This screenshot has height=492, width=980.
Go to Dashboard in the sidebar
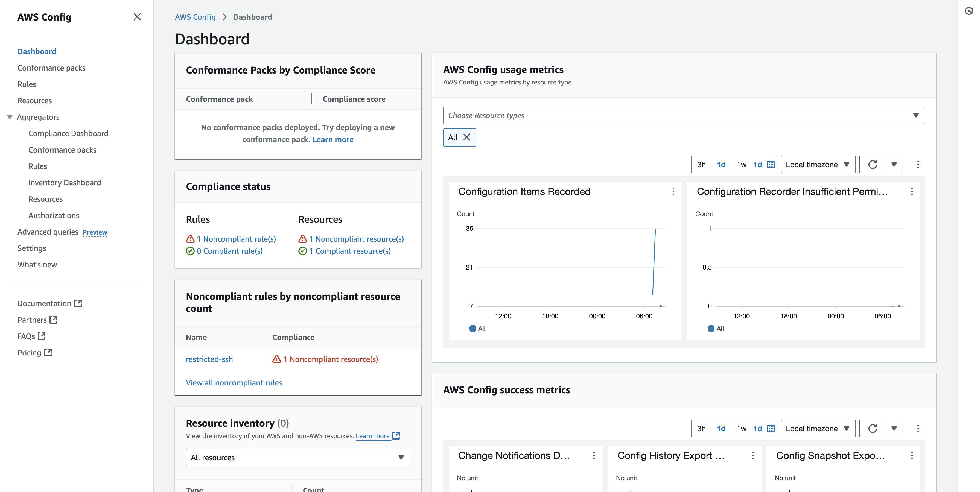(37, 51)
